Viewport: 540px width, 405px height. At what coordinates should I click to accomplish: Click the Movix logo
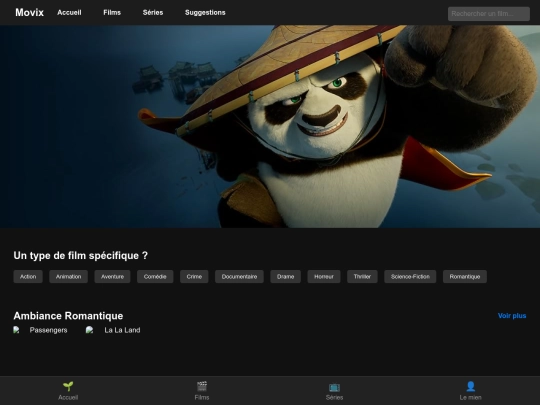(30, 12)
